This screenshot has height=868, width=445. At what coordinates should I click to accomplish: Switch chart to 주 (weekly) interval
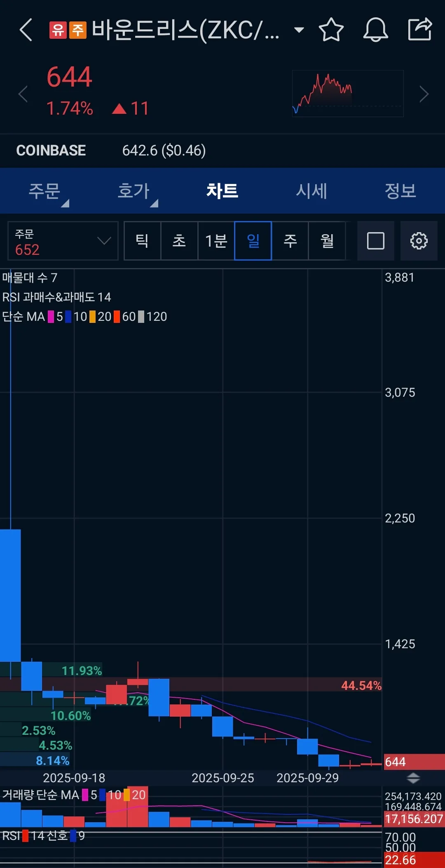290,241
